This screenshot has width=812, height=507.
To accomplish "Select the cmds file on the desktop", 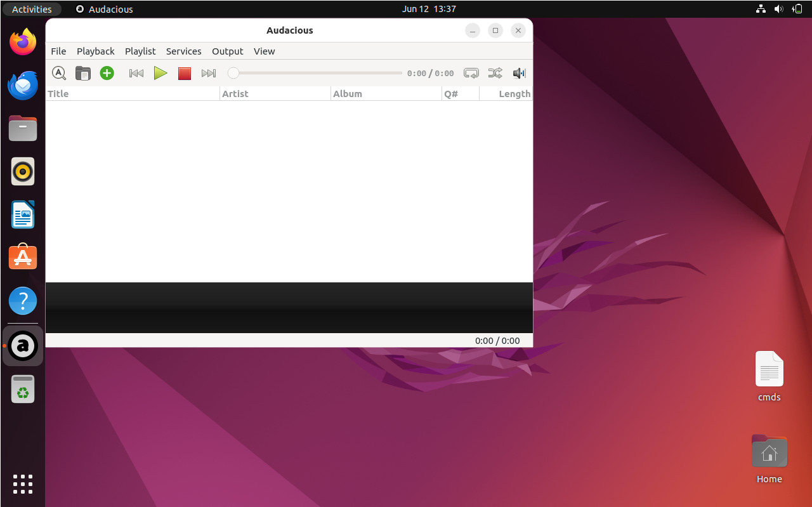I will [x=769, y=377].
